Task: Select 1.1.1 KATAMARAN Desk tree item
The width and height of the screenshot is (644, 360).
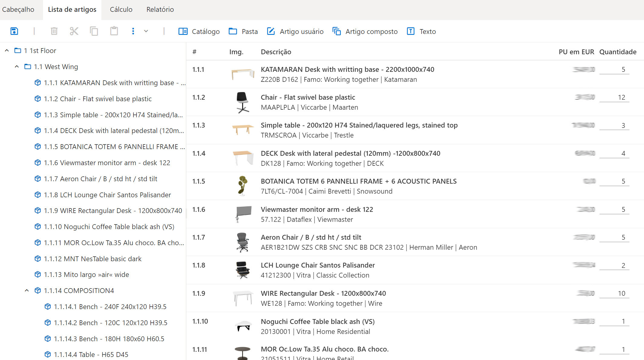Action: [x=115, y=83]
